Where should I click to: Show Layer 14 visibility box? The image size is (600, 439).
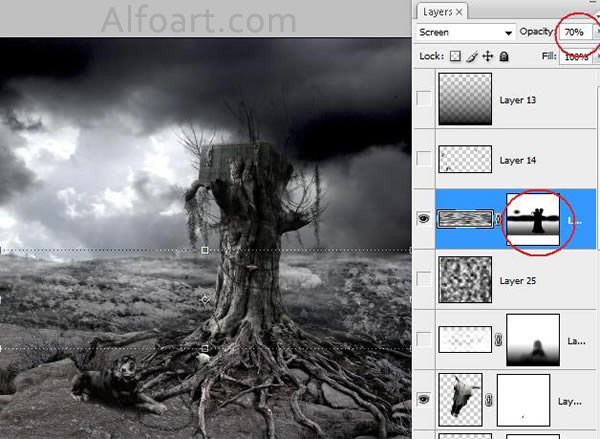(x=424, y=158)
